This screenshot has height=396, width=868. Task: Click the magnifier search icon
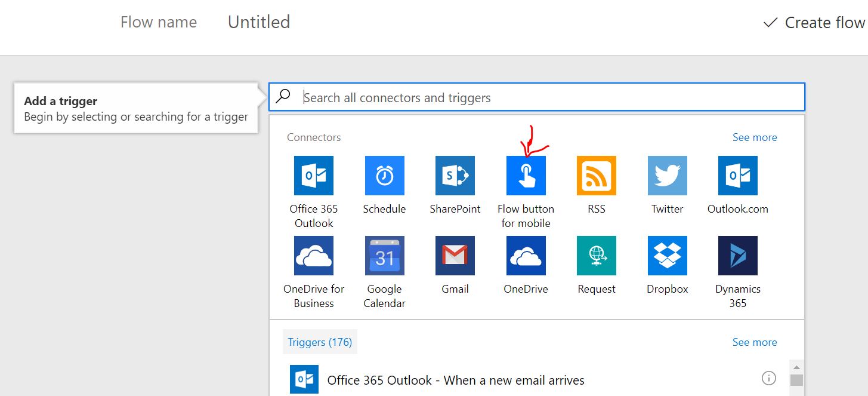tap(283, 97)
